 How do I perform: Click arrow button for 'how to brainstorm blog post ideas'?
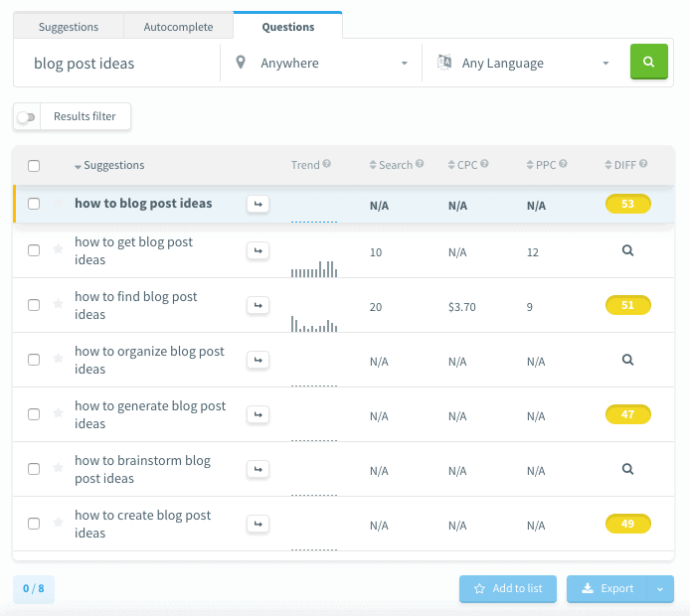click(x=258, y=469)
